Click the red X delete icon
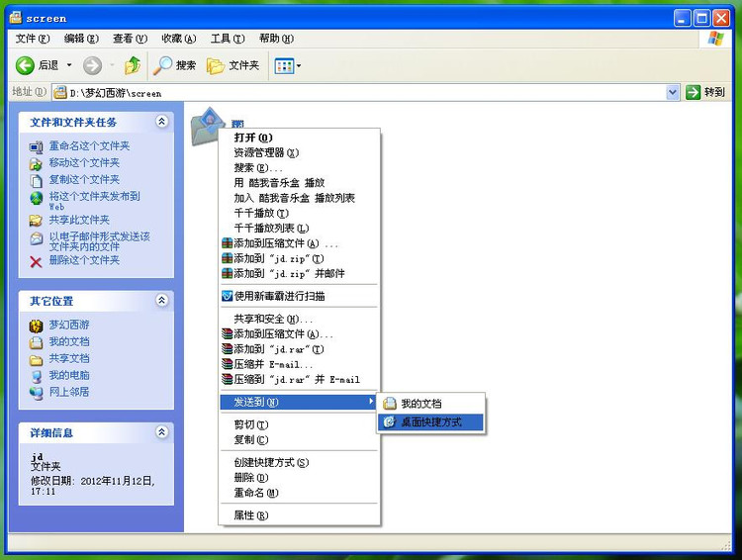The width and height of the screenshot is (742, 560). coord(36,261)
